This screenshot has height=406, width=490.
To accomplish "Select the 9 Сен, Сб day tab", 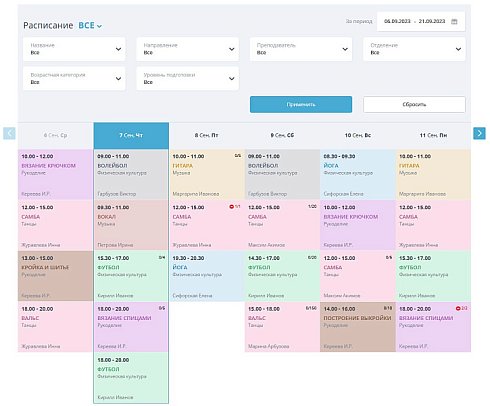I will pyautogui.click(x=282, y=135).
